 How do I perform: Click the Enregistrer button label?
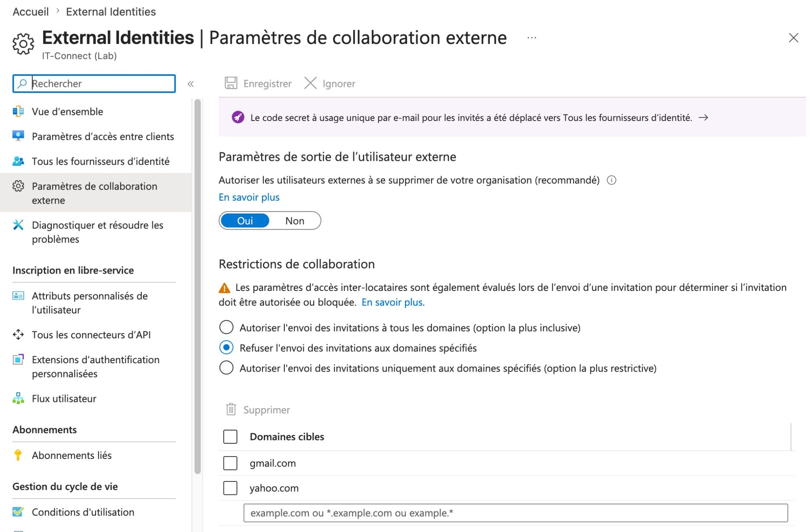pyautogui.click(x=267, y=83)
